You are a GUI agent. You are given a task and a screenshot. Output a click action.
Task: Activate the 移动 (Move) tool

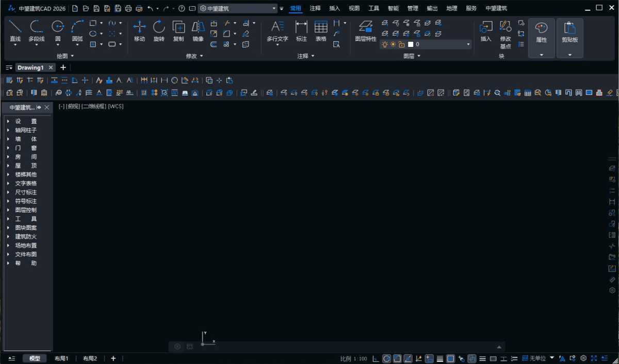click(139, 31)
